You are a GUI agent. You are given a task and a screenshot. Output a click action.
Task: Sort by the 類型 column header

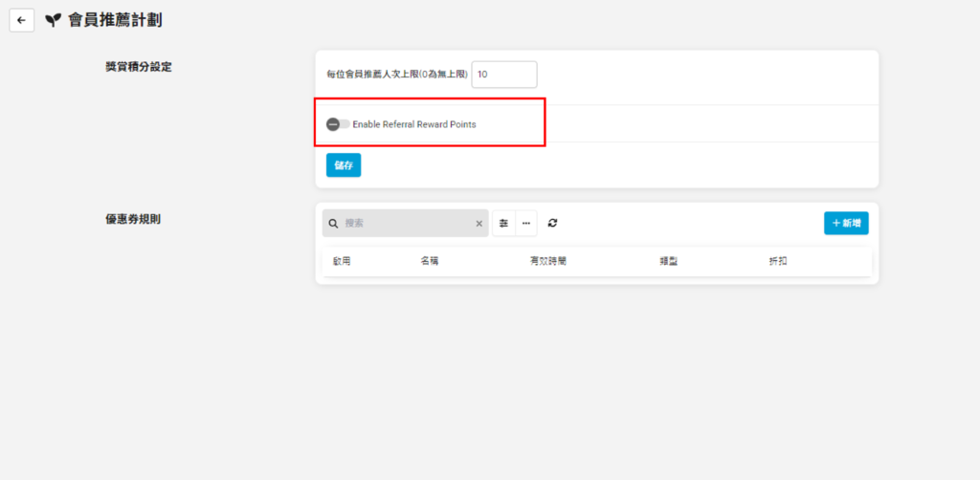668,261
